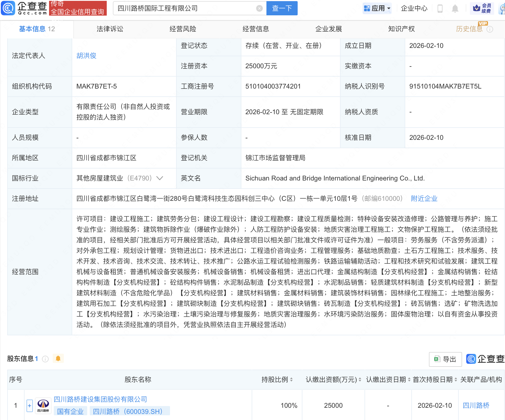Sort by 首次持股日期 column
Viewport: 505px width, 420px height.
(456, 380)
